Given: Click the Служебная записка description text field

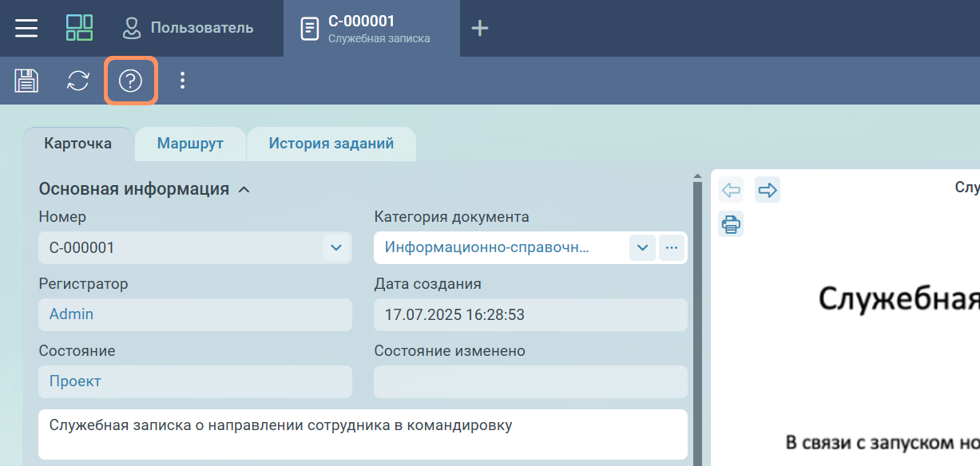Looking at the screenshot, I should [362, 434].
